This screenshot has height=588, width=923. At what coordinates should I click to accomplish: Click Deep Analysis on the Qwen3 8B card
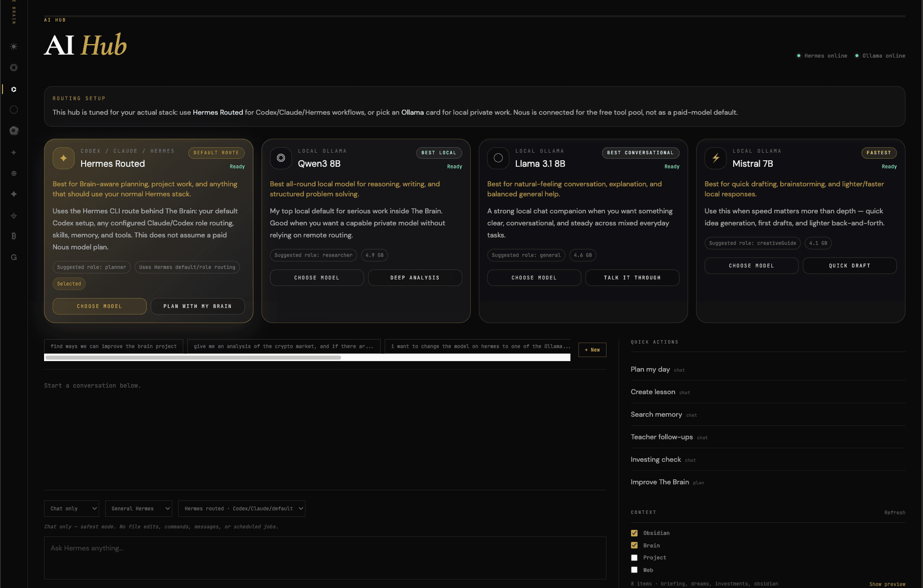(415, 278)
